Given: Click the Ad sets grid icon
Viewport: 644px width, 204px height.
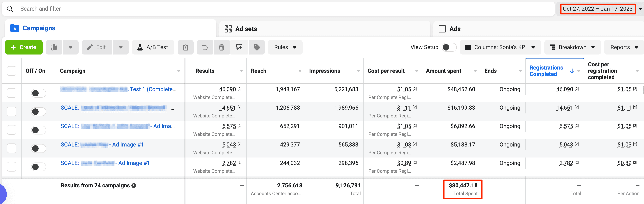Looking at the screenshot, I should 228,29.
